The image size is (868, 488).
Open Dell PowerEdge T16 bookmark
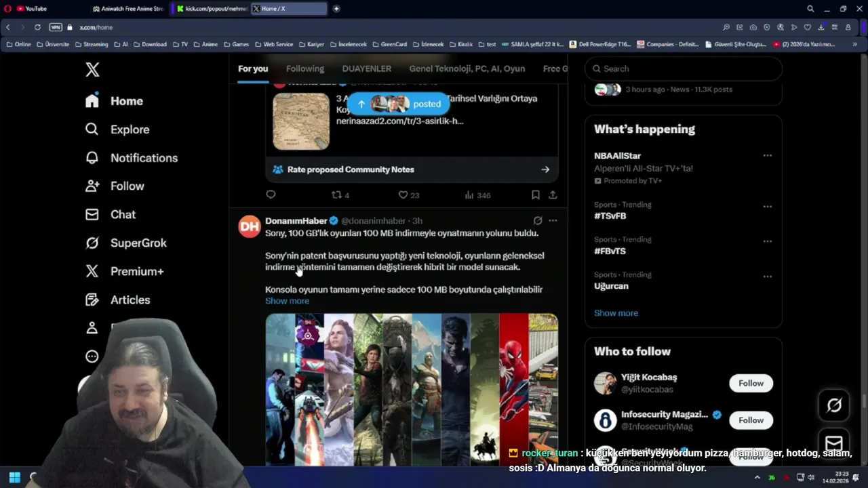point(600,44)
